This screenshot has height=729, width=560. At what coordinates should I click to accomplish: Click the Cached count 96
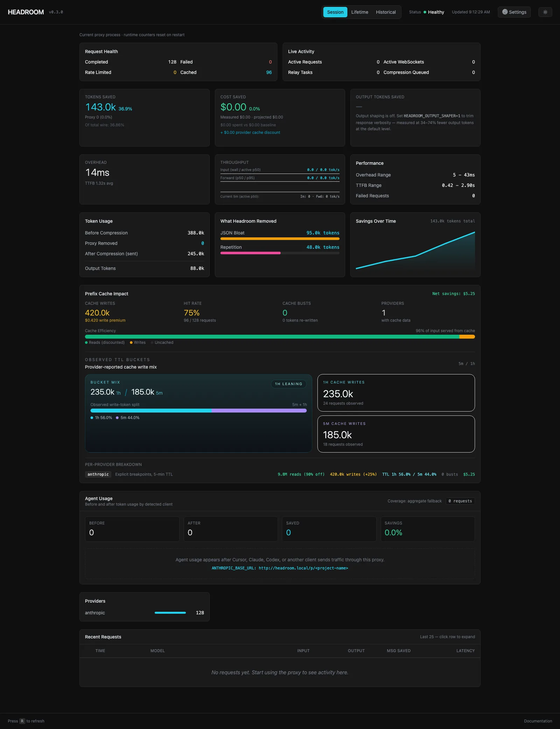269,72
